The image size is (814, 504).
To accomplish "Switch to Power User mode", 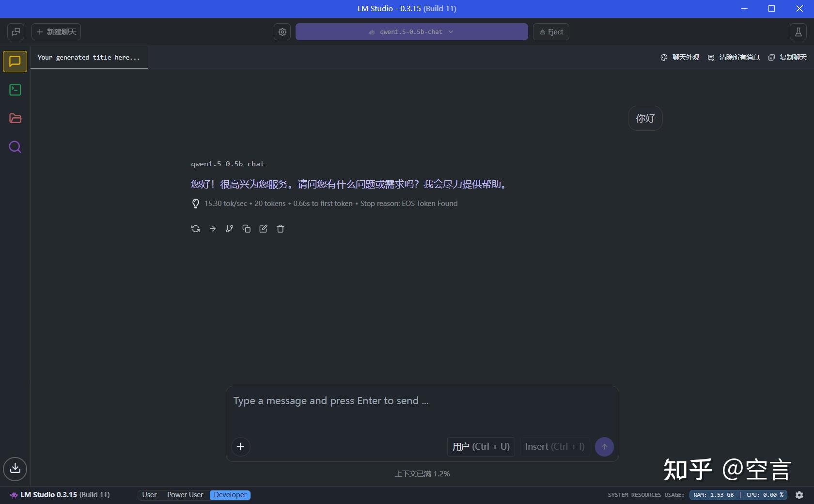I will tap(185, 495).
